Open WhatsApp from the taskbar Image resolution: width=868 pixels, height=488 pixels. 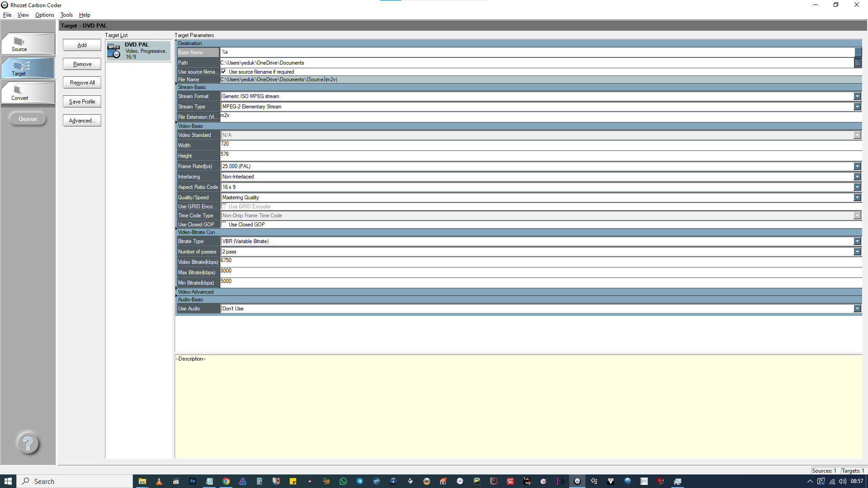[343, 481]
